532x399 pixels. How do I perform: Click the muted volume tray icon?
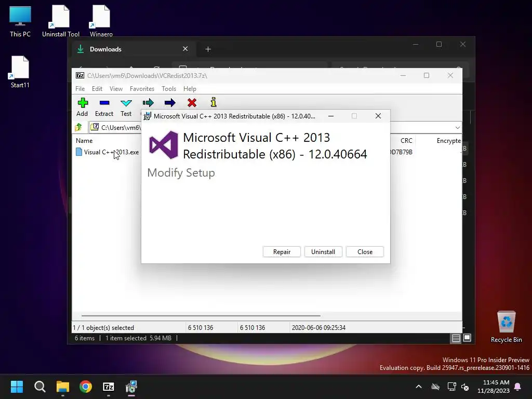point(465,387)
